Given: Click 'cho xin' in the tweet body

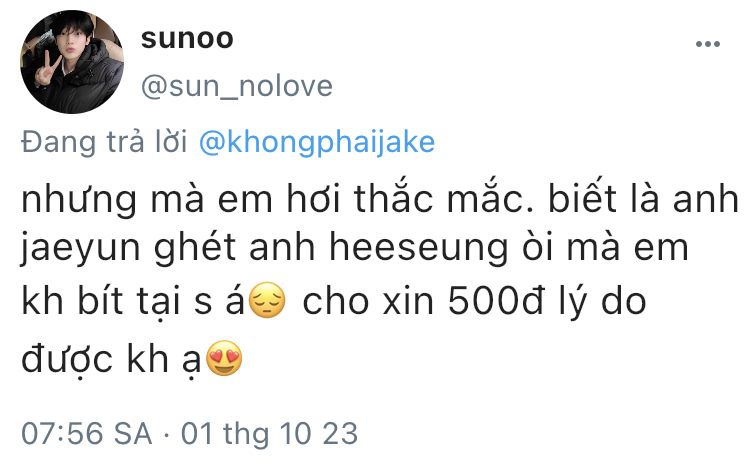Looking at the screenshot, I should point(368,301).
